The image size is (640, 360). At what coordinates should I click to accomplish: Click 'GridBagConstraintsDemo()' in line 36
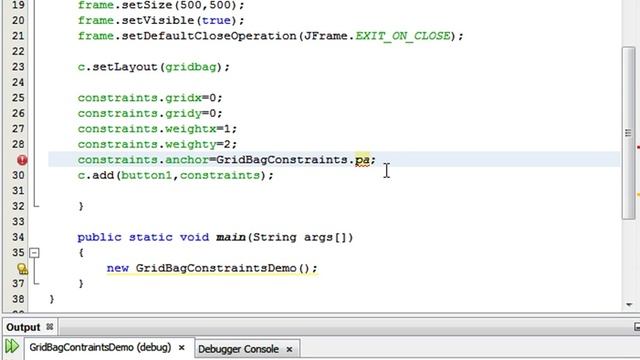[x=223, y=268]
